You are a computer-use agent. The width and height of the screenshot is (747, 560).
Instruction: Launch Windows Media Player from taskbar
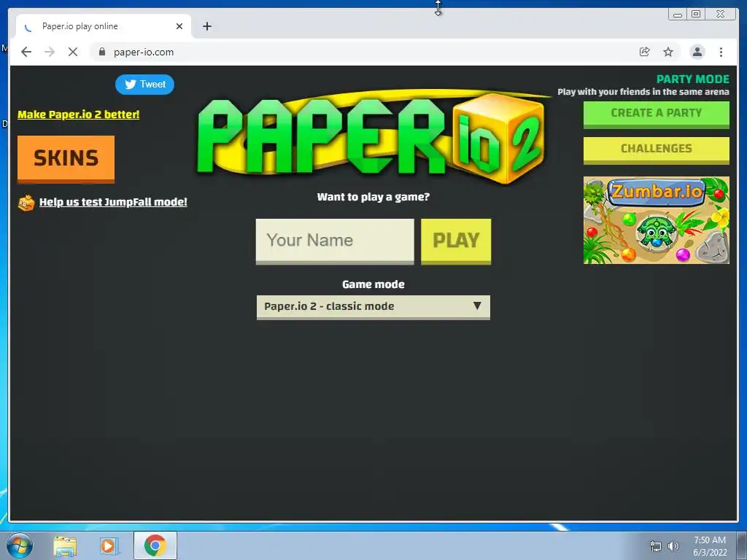click(109, 545)
